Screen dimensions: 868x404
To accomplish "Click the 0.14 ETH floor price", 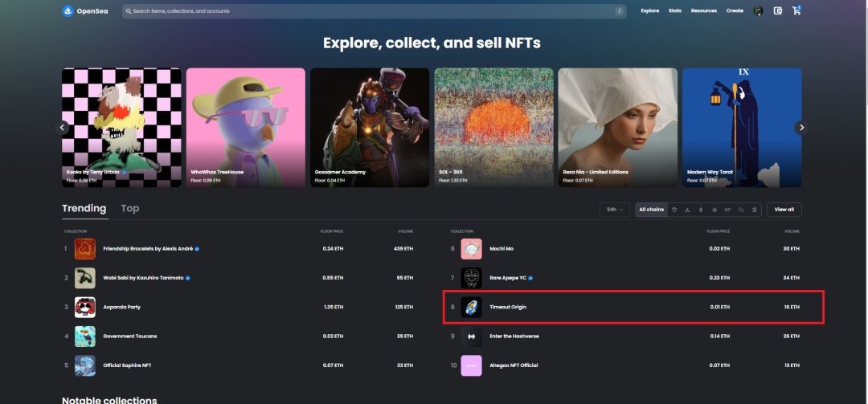I will pyautogui.click(x=719, y=337).
